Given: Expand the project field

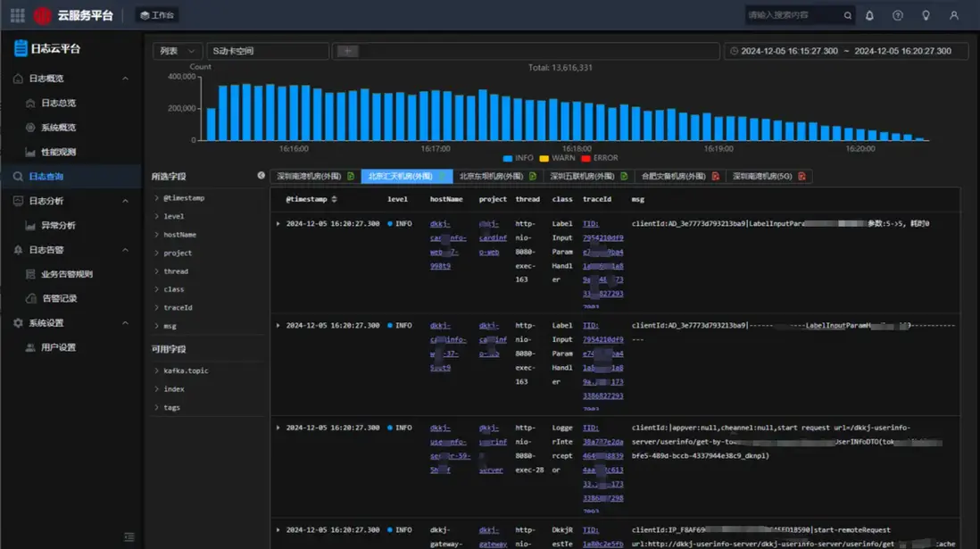Looking at the screenshot, I should pos(156,253).
